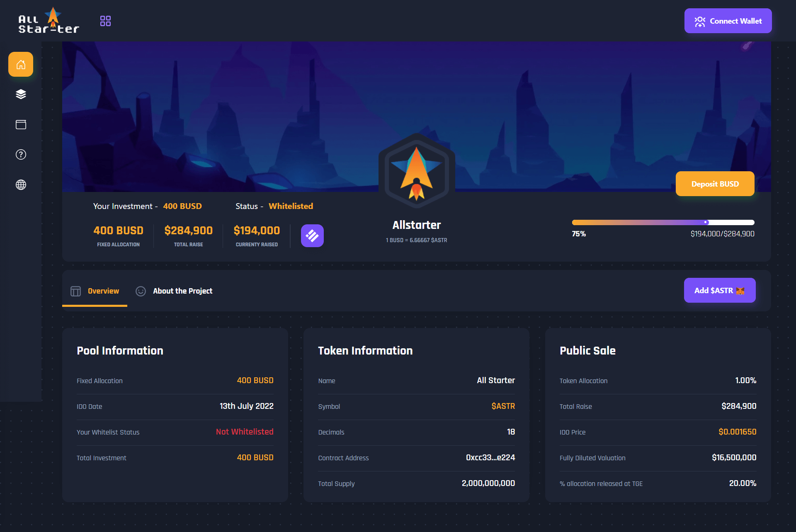Switch to About the Project tab

tap(182, 291)
